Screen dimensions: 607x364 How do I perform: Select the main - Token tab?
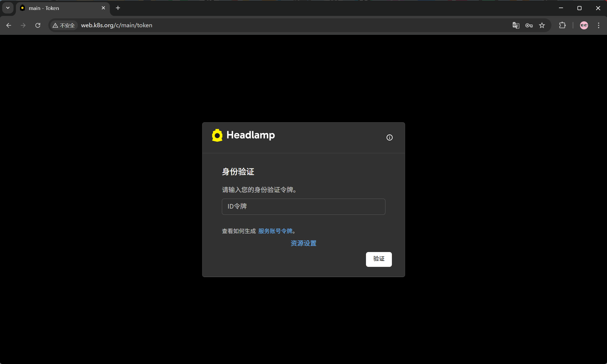coord(63,8)
